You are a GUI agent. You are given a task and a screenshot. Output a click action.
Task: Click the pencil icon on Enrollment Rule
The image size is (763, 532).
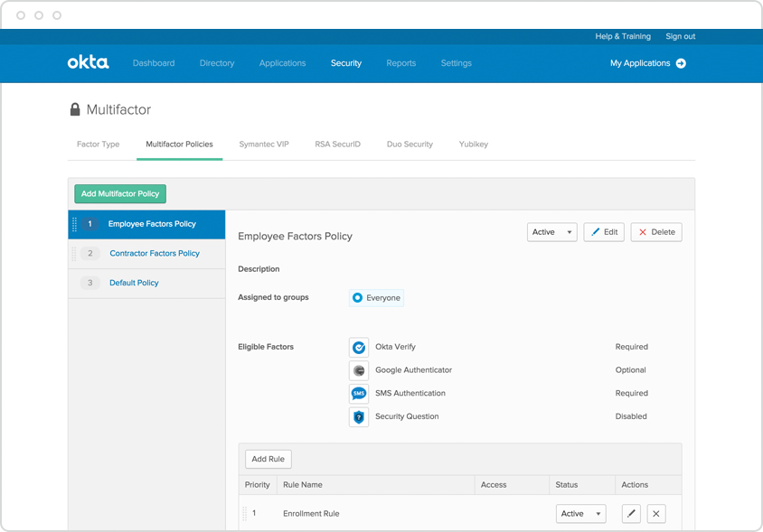tap(630, 513)
